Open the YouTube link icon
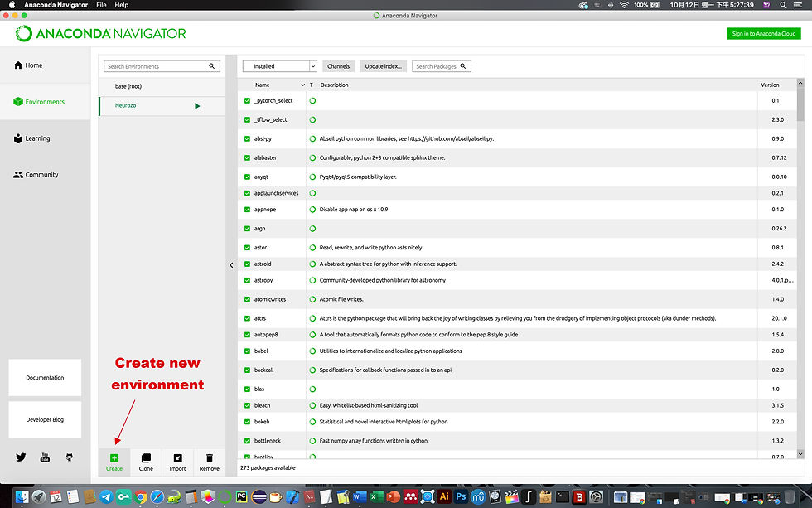The width and height of the screenshot is (812, 508). coord(45,457)
